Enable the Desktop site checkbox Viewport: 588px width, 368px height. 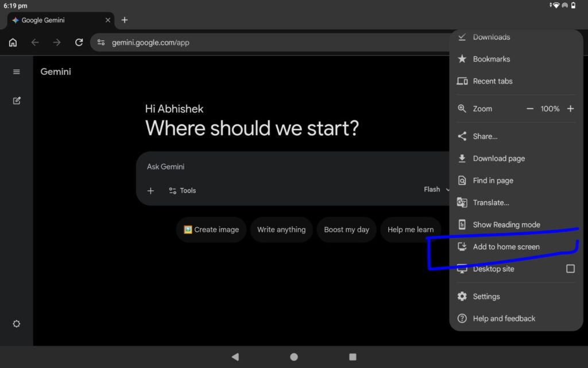pyautogui.click(x=570, y=269)
